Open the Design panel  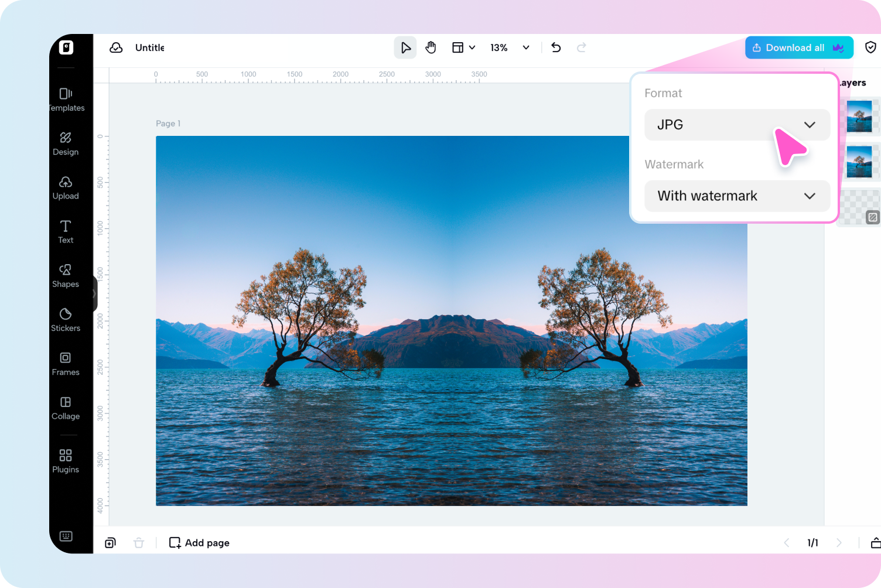(x=66, y=143)
